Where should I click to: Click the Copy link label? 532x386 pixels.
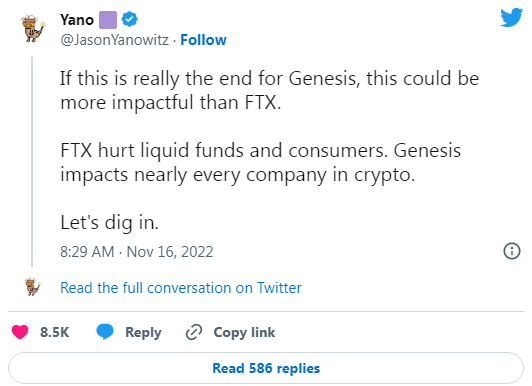coord(244,332)
